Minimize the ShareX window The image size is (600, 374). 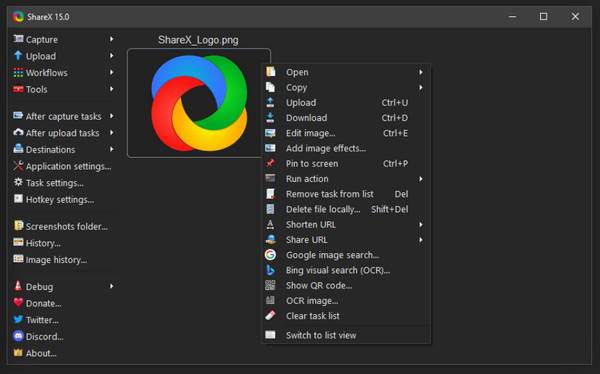pyautogui.click(x=512, y=16)
